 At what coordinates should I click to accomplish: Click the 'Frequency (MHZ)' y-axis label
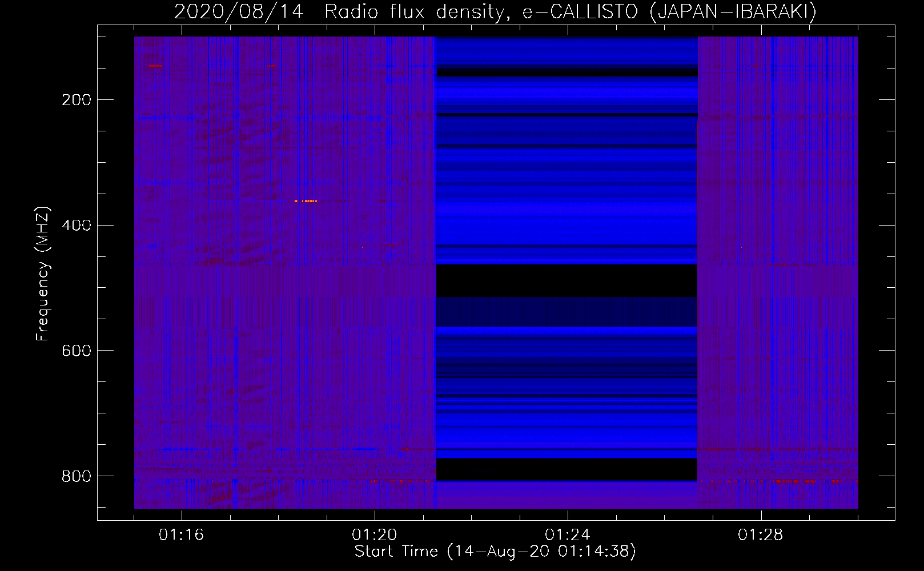pos(43,274)
